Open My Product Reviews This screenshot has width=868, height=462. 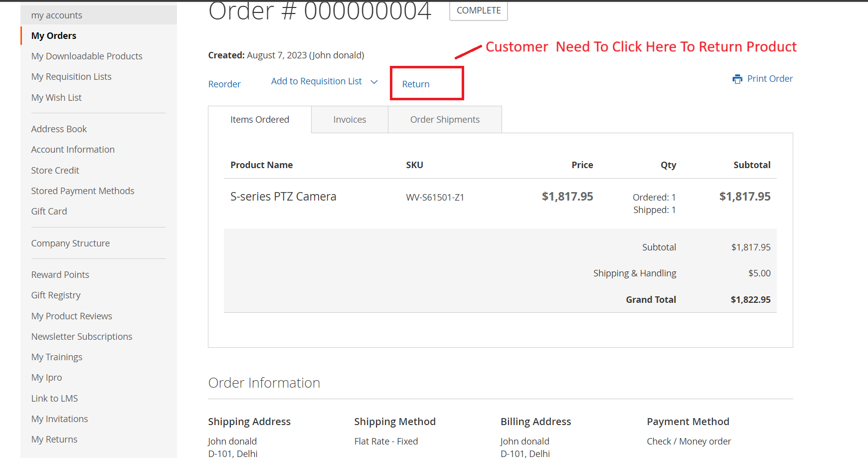(71, 316)
